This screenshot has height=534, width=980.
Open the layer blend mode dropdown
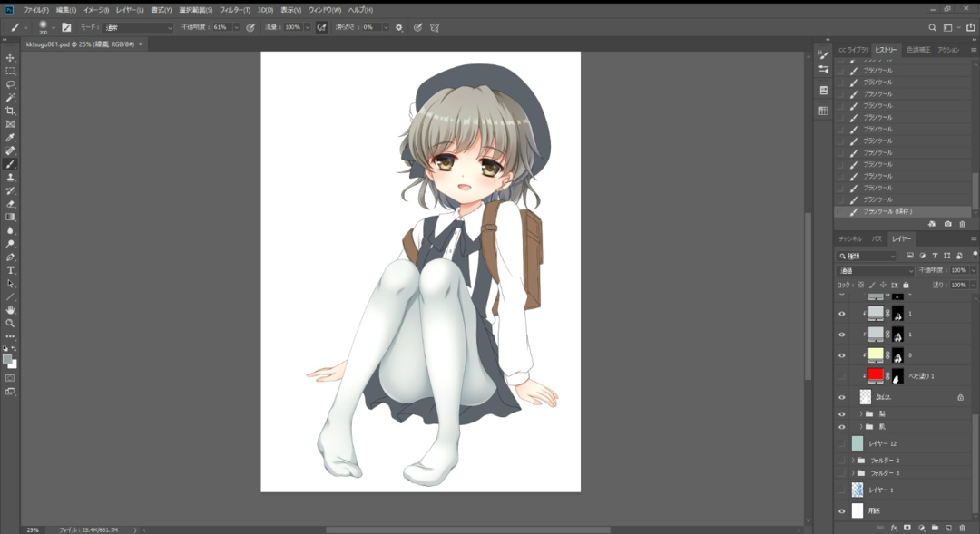tap(876, 270)
